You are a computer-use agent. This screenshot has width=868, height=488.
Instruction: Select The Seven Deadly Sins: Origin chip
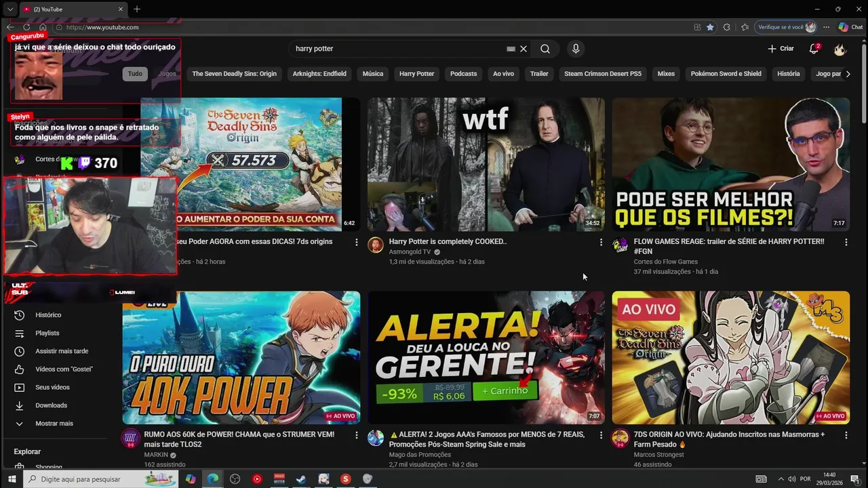[234, 74]
